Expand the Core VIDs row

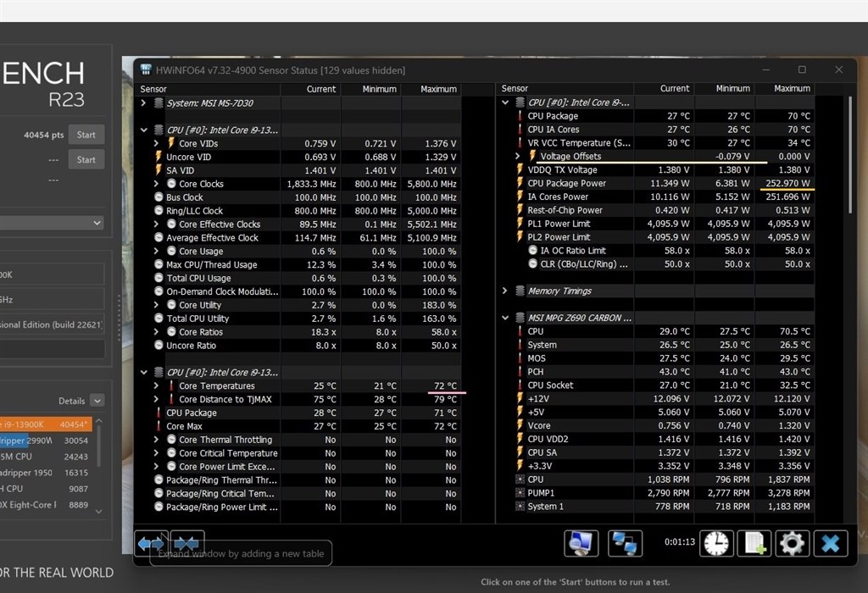coord(156,143)
